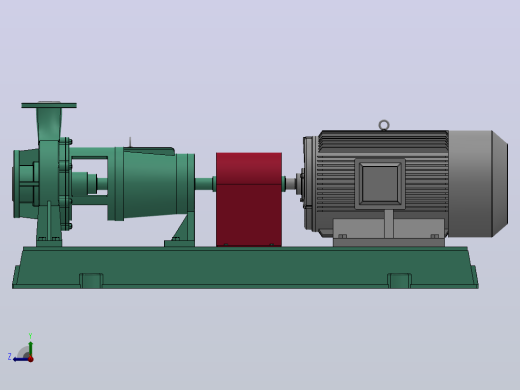
Task: Click the motor terminal junction box
Action: [x=380, y=184]
